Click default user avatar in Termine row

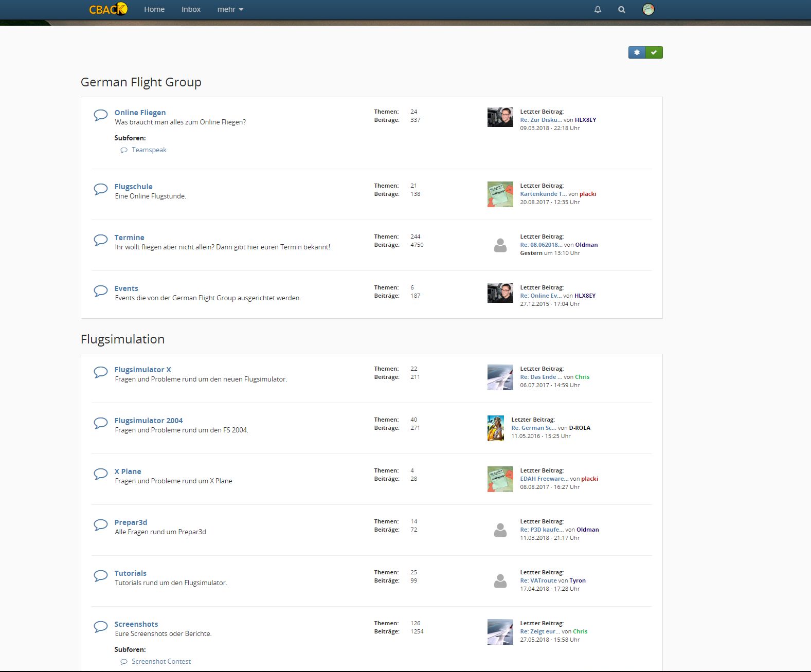[500, 245]
